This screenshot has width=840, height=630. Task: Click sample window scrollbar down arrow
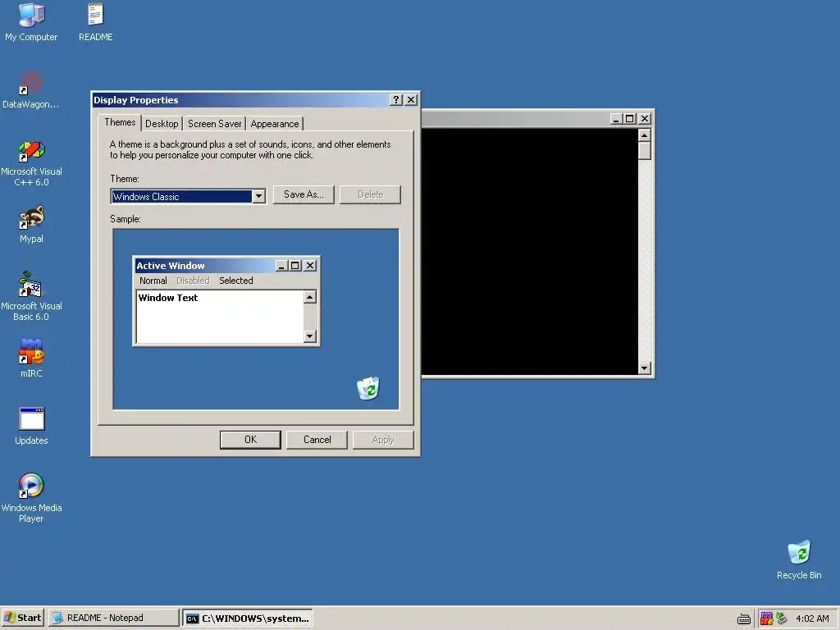tap(310, 336)
